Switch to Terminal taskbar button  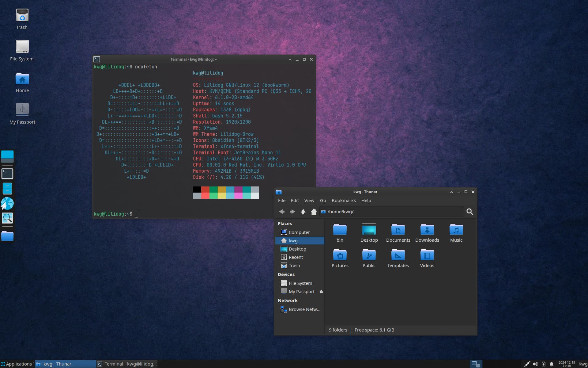[x=127, y=364]
